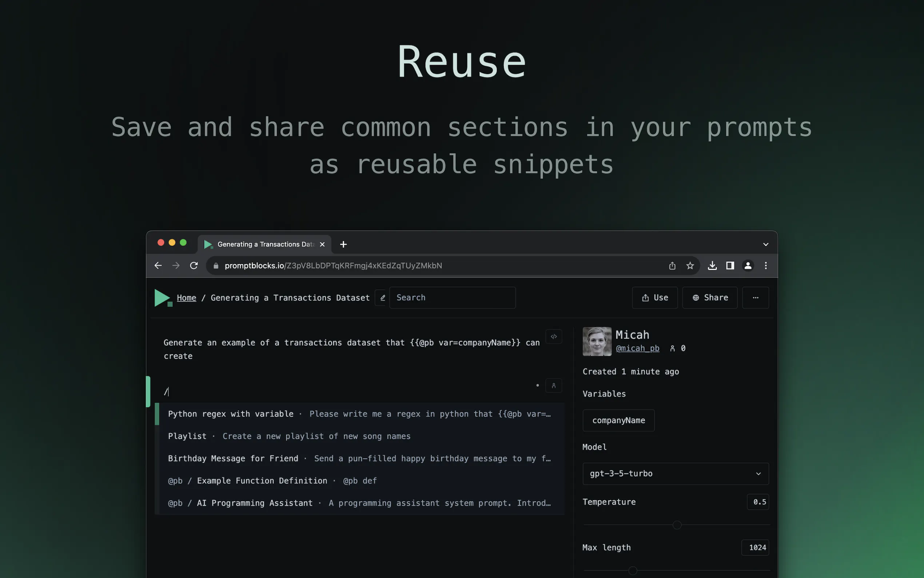Click the Temperature slider handle
The height and width of the screenshot is (578, 924).
tap(677, 525)
